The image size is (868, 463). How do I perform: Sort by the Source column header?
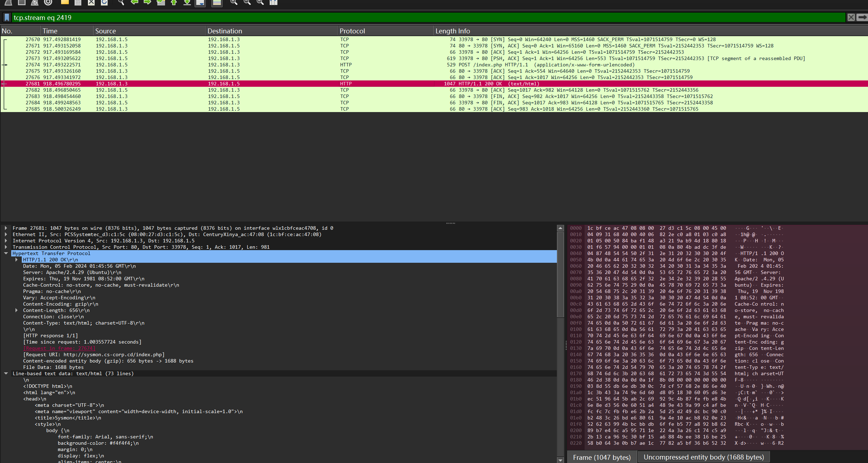click(x=150, y=31)
